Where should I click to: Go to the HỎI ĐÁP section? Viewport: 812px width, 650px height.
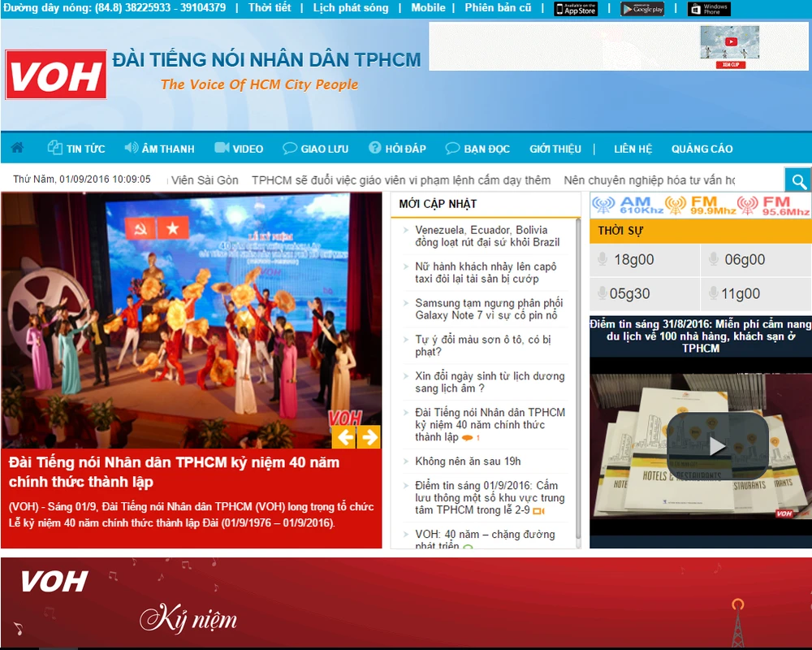coord(397,149)
